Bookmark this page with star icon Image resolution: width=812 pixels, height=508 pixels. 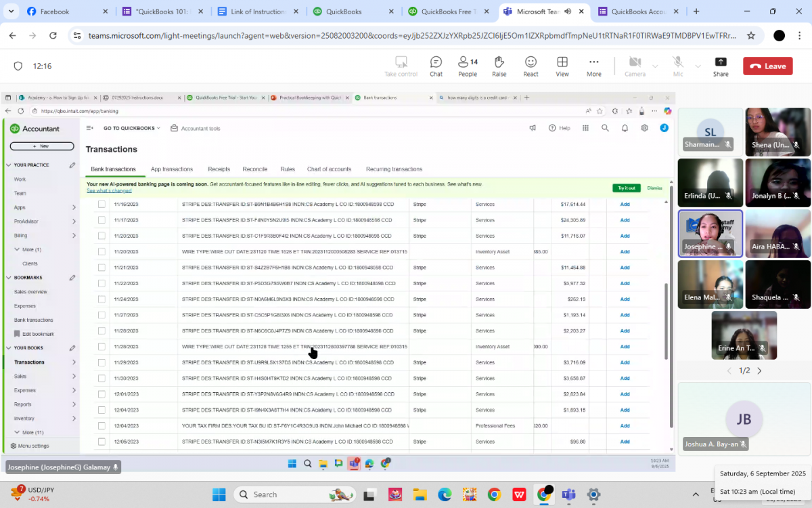click(750, 36)
